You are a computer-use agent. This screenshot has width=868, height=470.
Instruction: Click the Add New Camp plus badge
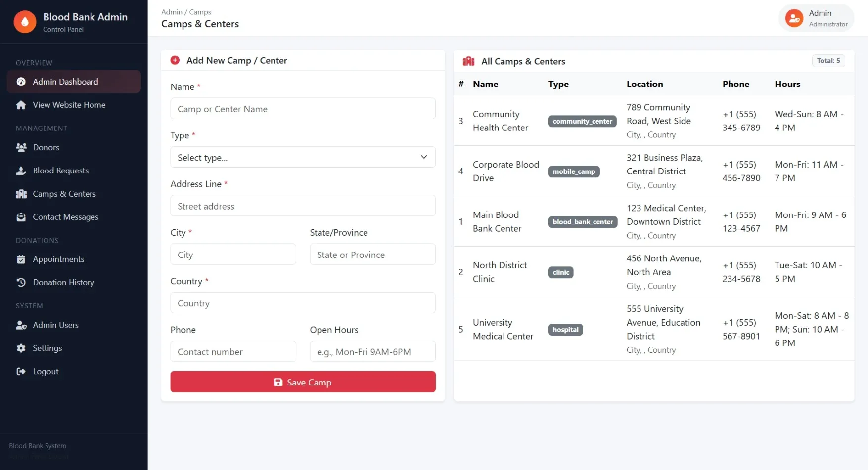click(x=175, y=60)
